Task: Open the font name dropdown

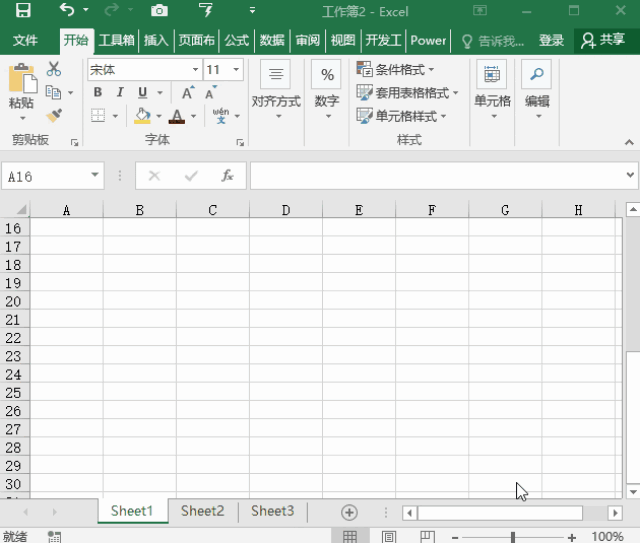Action: 195,70
